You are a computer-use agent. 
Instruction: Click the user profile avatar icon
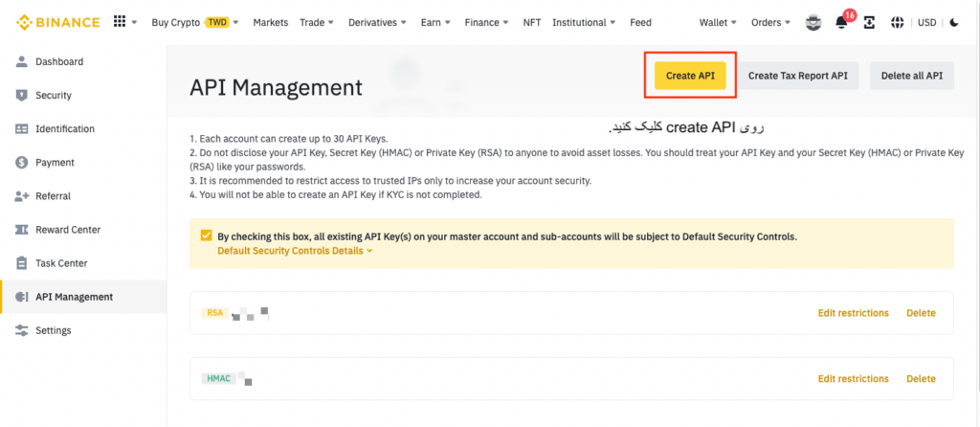[x=813, y=22]
